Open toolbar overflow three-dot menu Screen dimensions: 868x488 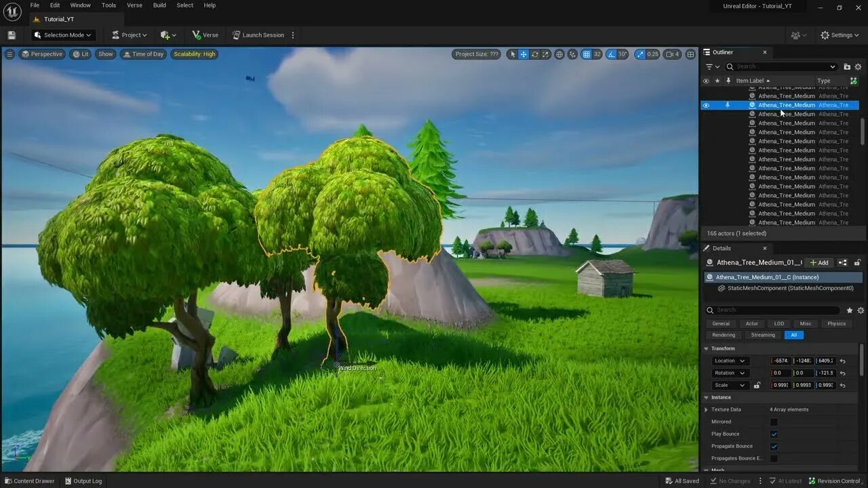[292, 35]
